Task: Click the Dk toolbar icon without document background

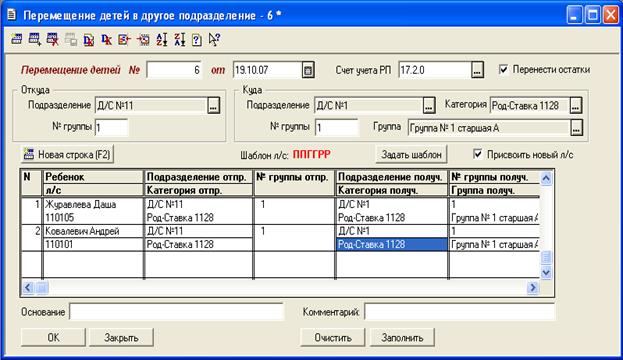Action: coord(106,39)
